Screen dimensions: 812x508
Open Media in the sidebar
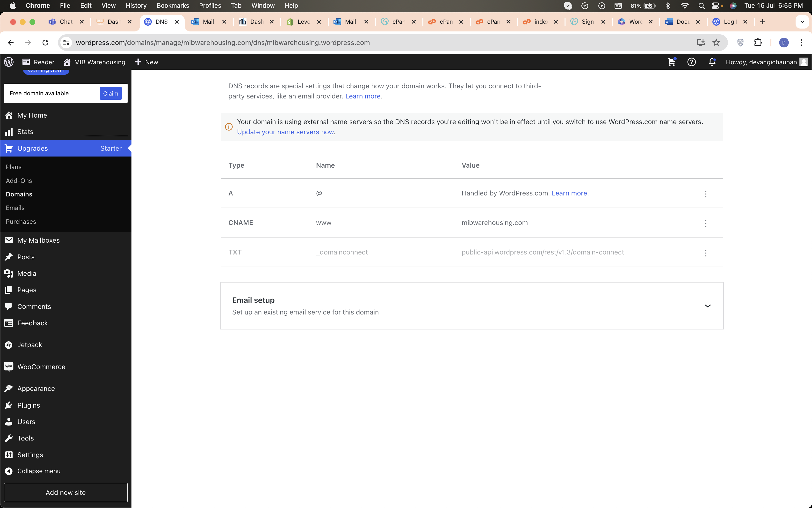click(x=66, y=274)
